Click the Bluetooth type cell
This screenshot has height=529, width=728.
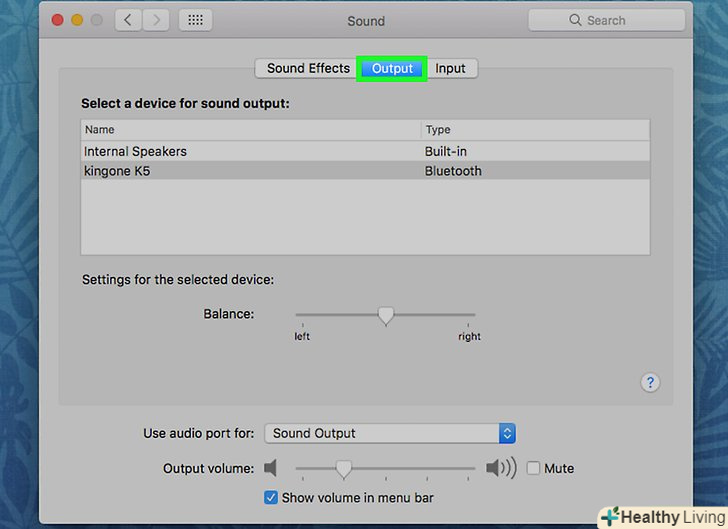tap(453, 171)
